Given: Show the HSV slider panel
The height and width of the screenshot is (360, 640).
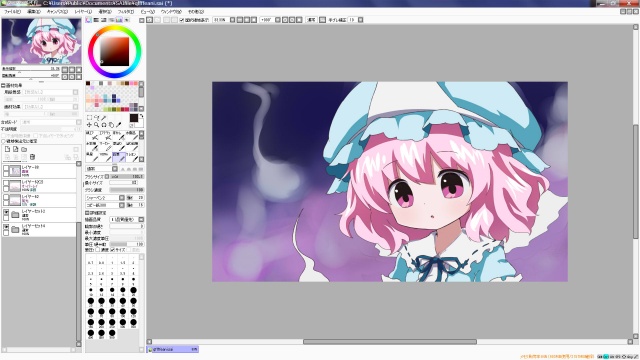Looking at the screenshot, I should 104,20.
